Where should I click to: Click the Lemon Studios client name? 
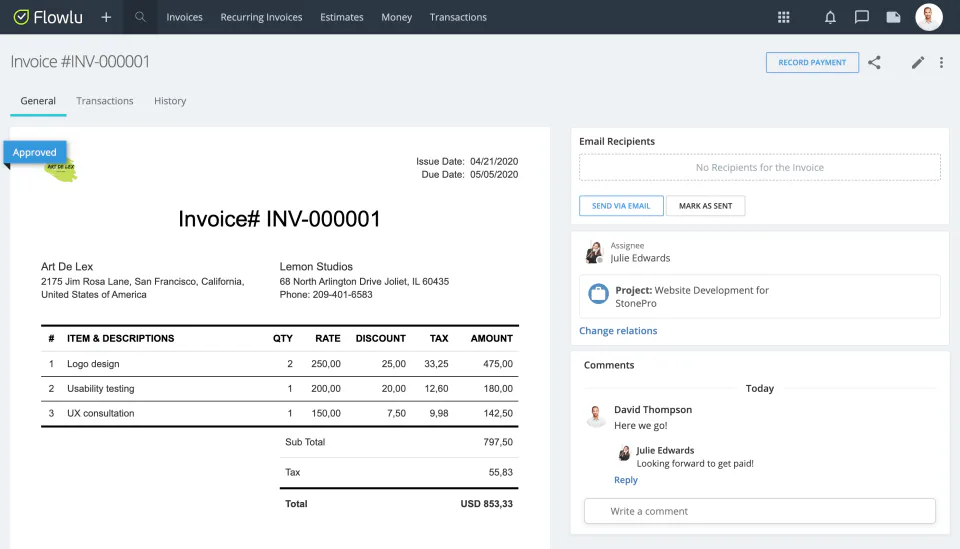click(316, 267)
